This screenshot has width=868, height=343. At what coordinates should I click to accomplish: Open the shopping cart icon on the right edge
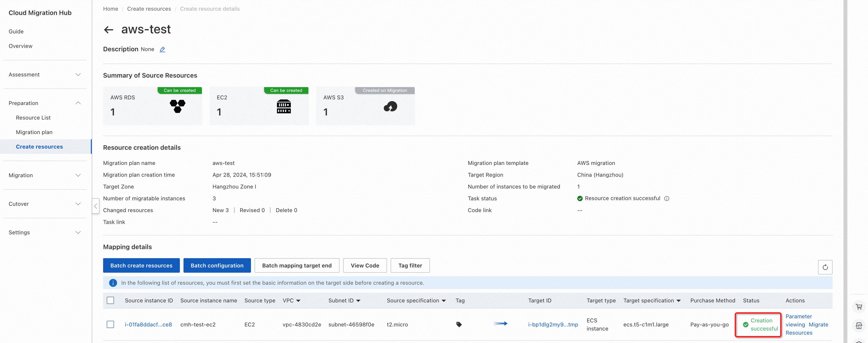[x=859, y=307]
